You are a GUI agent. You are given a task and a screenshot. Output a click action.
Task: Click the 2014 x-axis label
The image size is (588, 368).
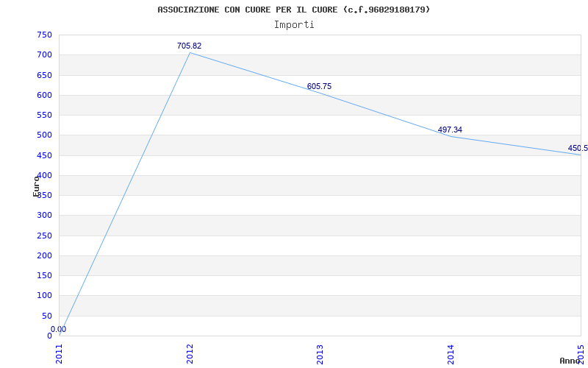pyautogui.click(x=451, y=354)
